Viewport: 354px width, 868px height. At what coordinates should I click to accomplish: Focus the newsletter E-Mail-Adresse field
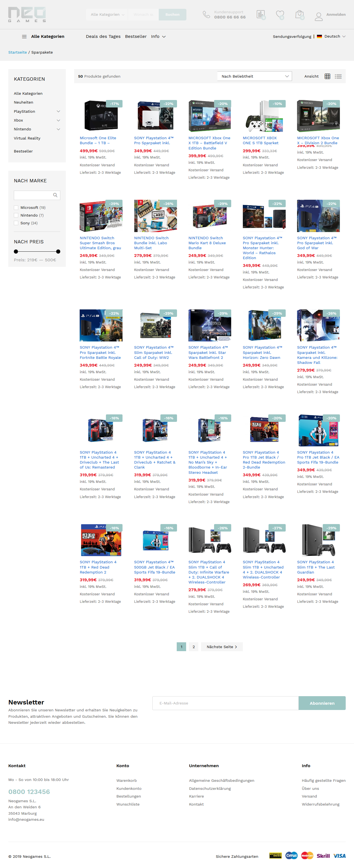[x=225, y=703]
